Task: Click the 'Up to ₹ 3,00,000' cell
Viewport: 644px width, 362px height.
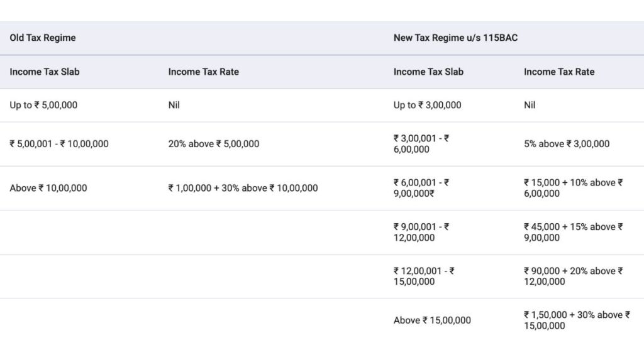Action: click(427, 105)
